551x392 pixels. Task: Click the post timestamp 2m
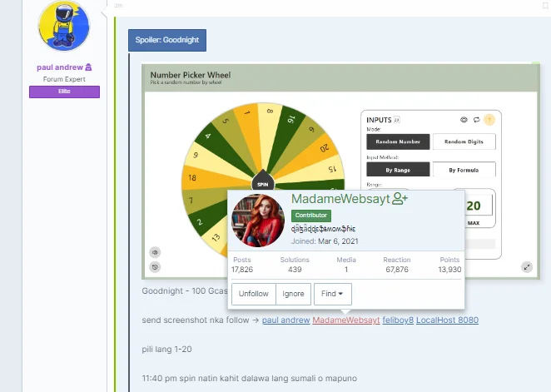point(118,5)
